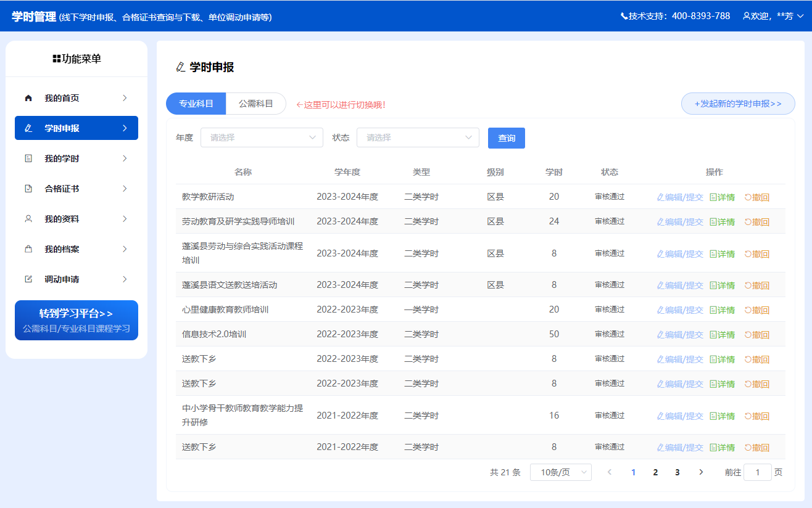Click 技术支持：400-8393-788 text
812x508 pixels.
(x=679, y=16)
